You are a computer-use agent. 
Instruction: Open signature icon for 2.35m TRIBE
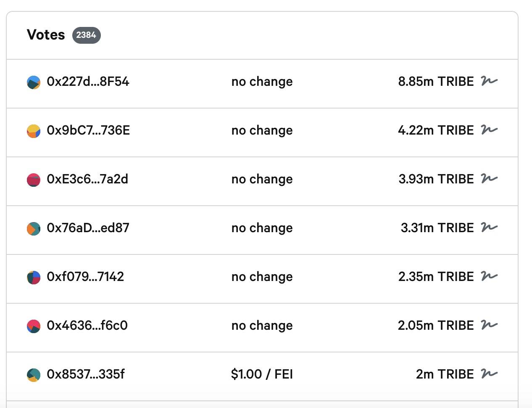point(489,276)
